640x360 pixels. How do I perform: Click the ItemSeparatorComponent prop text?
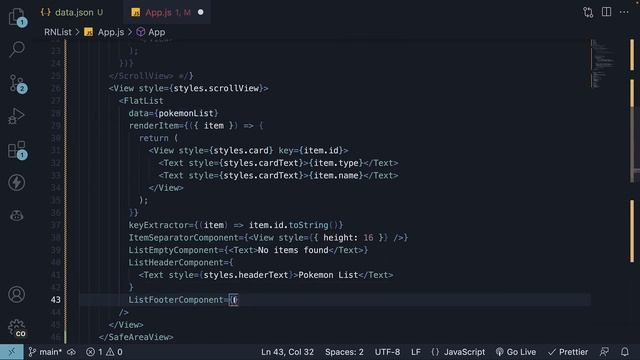point(184,238)
